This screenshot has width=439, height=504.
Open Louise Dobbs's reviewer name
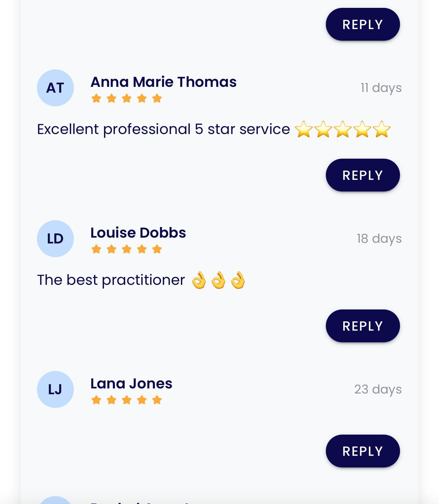tap(138, 233)
